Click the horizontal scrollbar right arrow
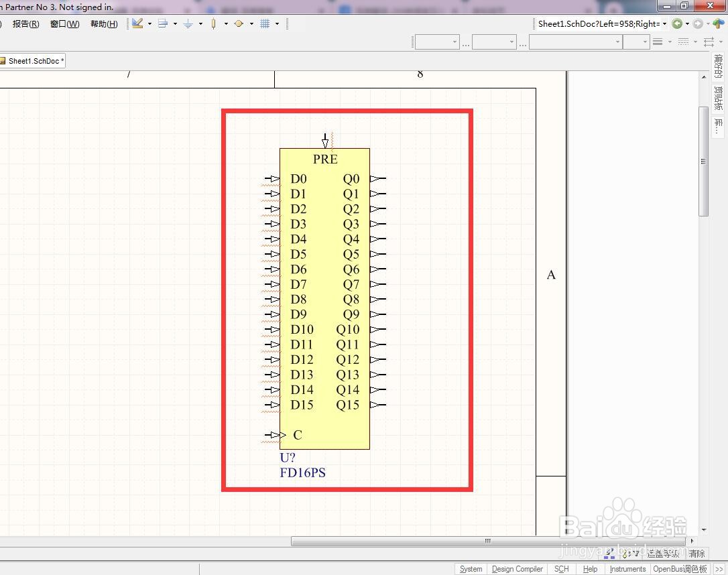The image size is (728, 575). pos(692,541)
